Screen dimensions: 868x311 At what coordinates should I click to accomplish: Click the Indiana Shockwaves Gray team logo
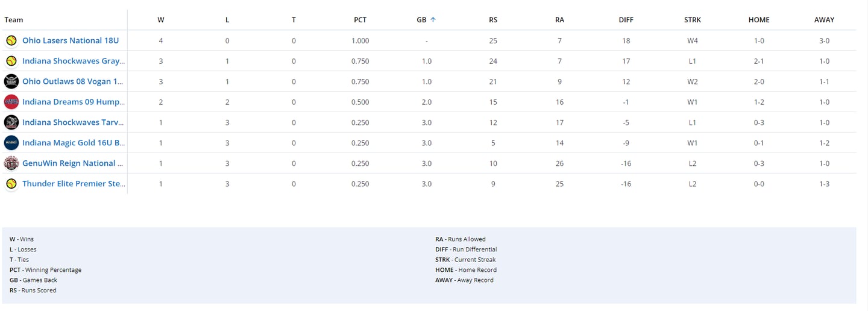click(x=11, y=61)
